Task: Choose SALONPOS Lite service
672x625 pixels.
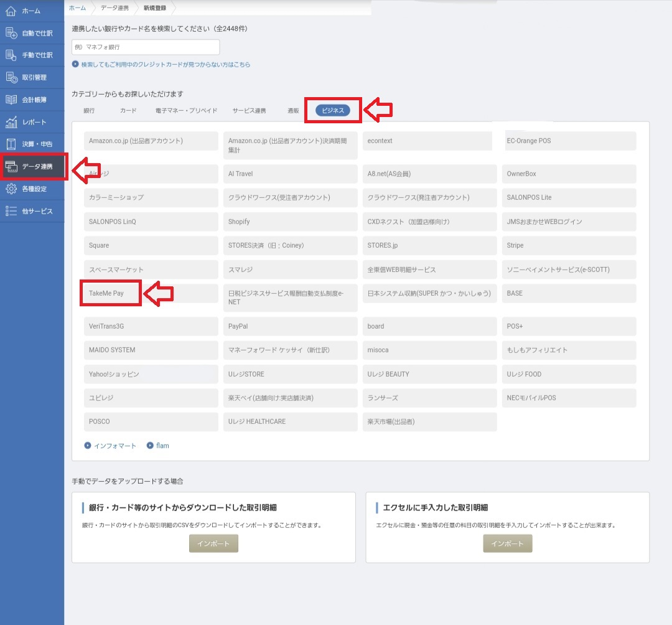Action: (x=569, y=198)
